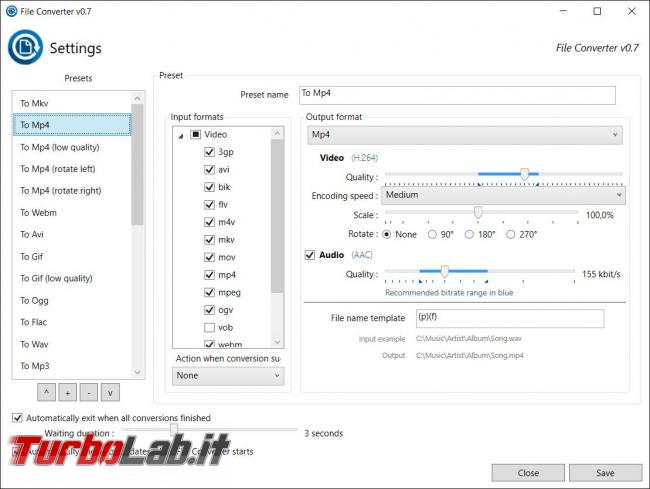The width and height of the screenshot is (650, 489).
Task: Uncheck the mpeg input format
Action: 209,292
